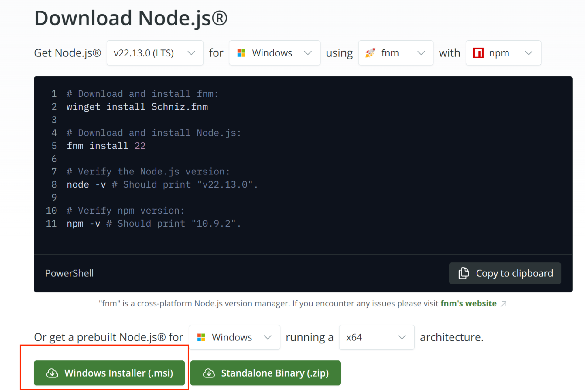This screenshot has height=392, width=585.
Task: Expand the prebuilt Windows OS dropdown
Action: [x=234, y=337]
